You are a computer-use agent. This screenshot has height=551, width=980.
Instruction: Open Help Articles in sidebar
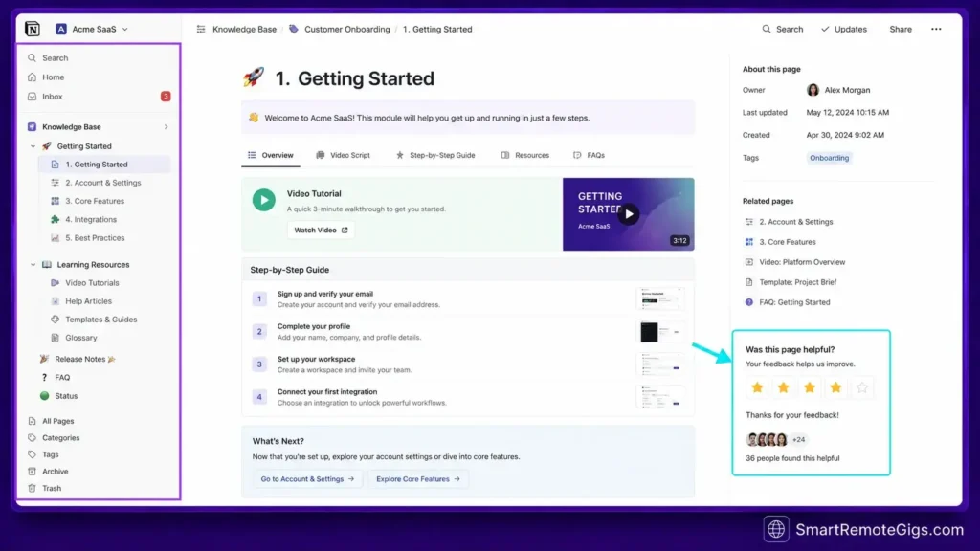(88, 301)
